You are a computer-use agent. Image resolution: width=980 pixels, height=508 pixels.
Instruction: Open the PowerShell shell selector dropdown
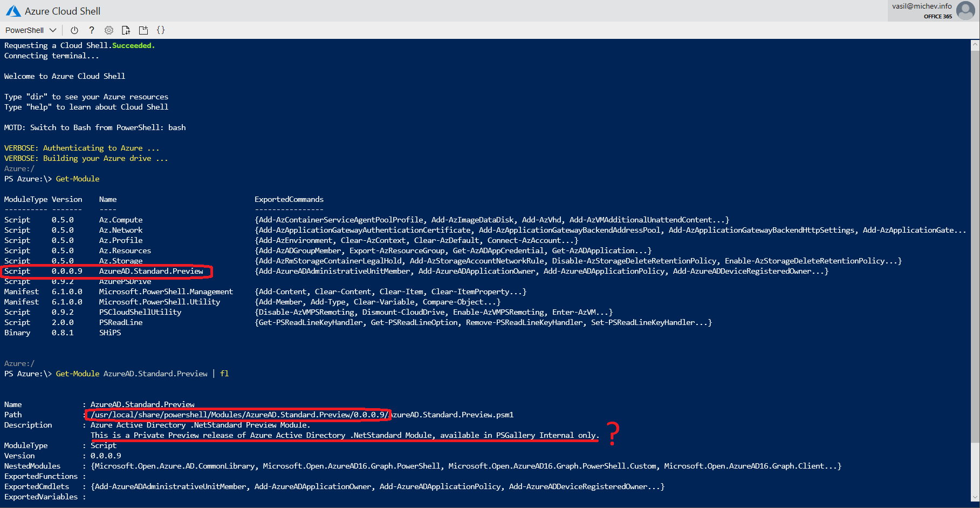coord(30,30)
